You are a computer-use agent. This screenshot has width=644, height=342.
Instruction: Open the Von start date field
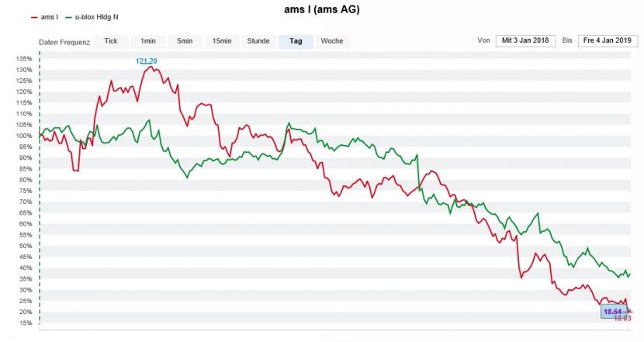coord(525,41)
